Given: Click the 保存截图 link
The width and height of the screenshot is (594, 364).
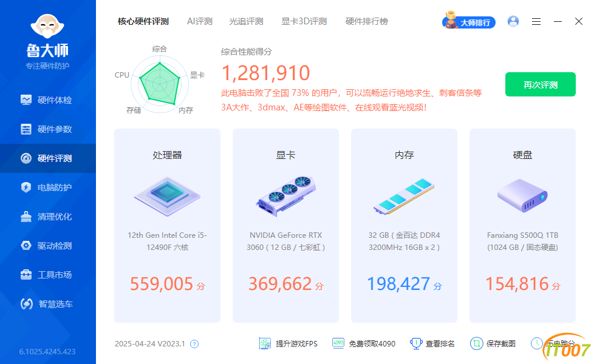Looking at the screenshot, I should pos(501,343).
